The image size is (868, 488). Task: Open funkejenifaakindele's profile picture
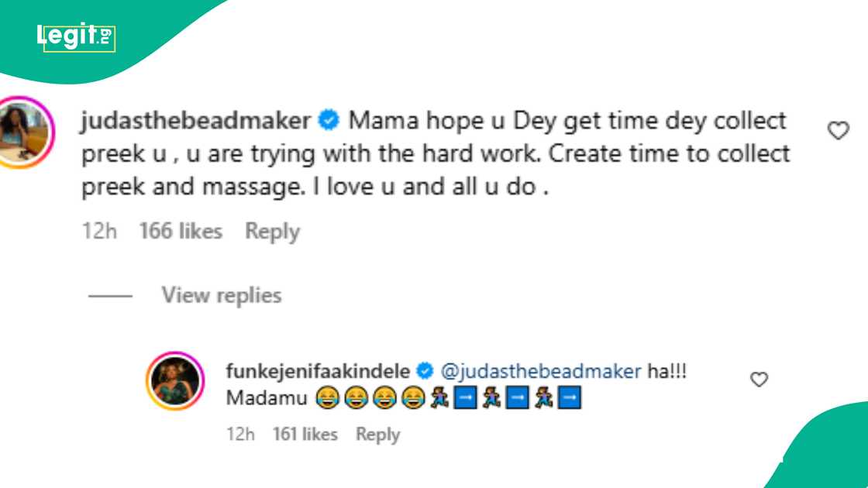point(175,380)
